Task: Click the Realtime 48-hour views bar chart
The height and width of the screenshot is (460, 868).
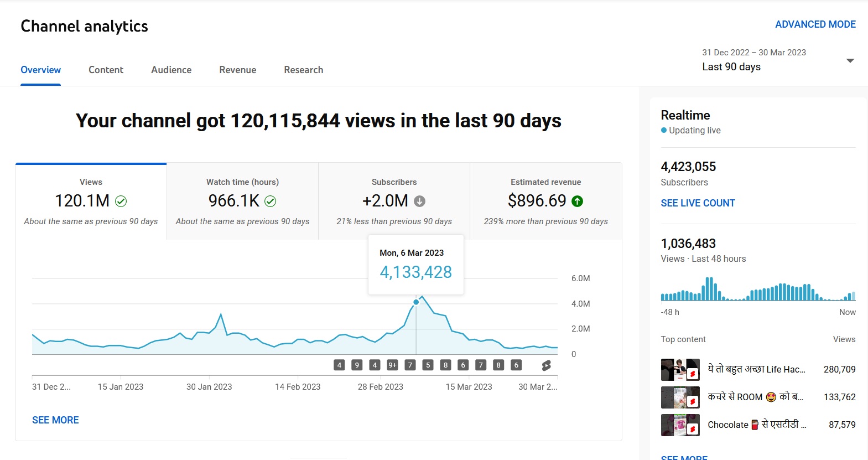Action: click(758, 289)
